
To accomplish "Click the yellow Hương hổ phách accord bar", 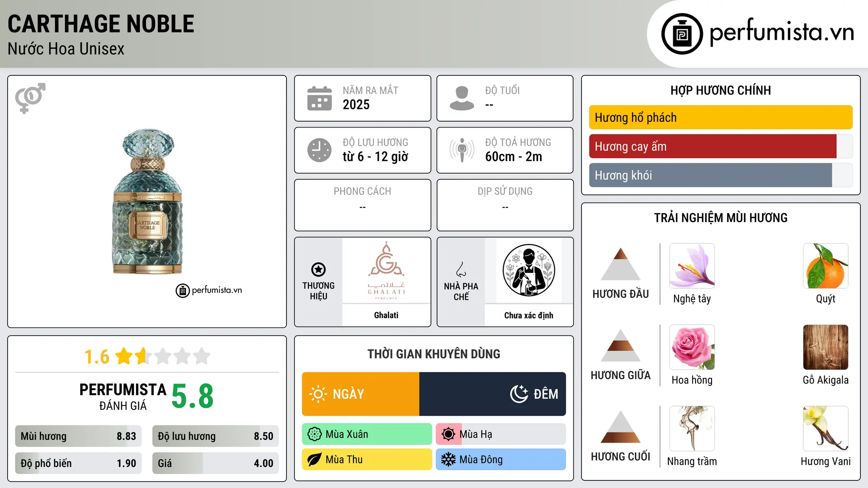I will click(721, 117).
